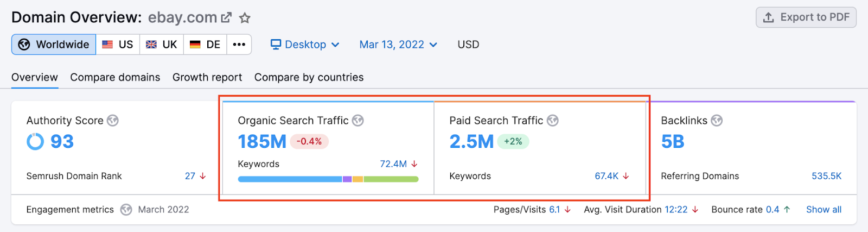Click blue segment of keyword distribution bar
This screenshot has width=868, height=232.
[290, 179]
